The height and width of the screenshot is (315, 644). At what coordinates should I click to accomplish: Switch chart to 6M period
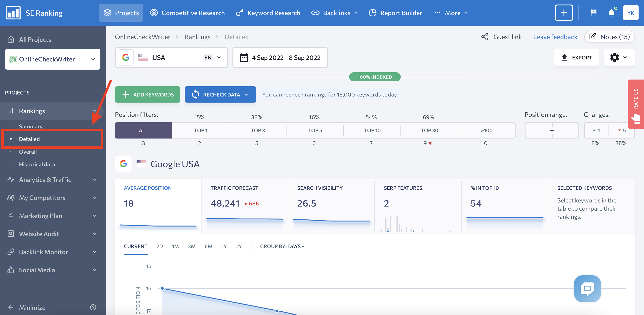coord(208,246)
